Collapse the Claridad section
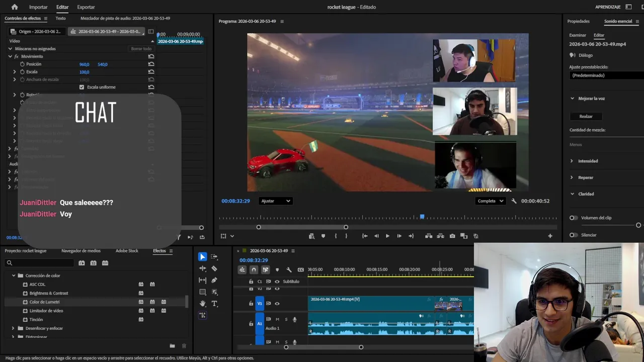 point(572,194)
